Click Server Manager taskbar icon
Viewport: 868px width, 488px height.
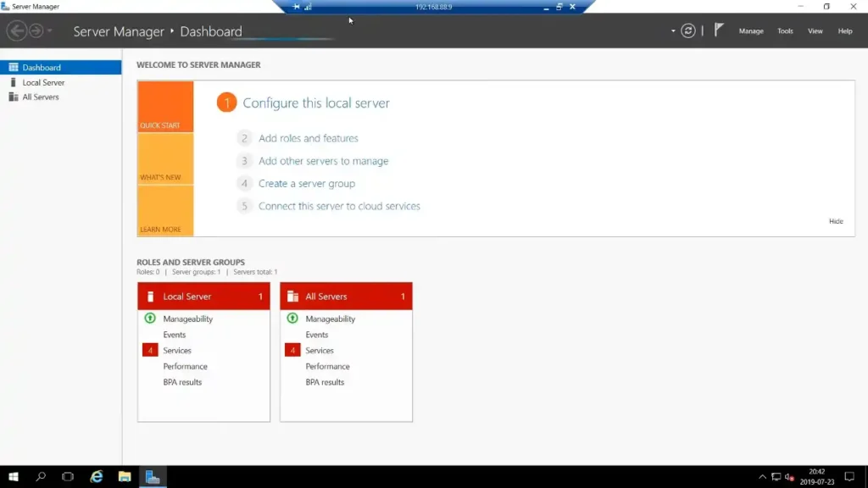153,476
